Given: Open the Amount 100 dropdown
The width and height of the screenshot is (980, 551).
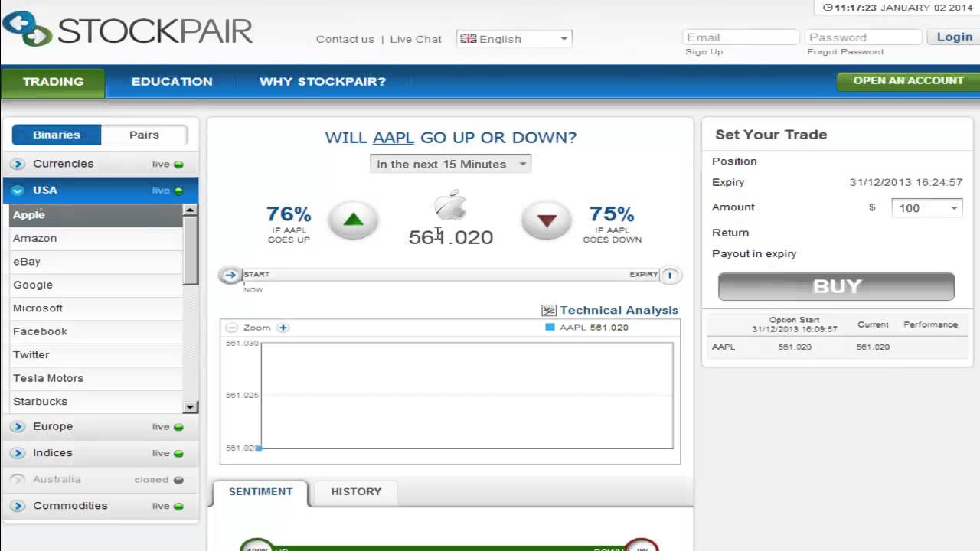Looking at the screenshot, I should click(926, 208).
